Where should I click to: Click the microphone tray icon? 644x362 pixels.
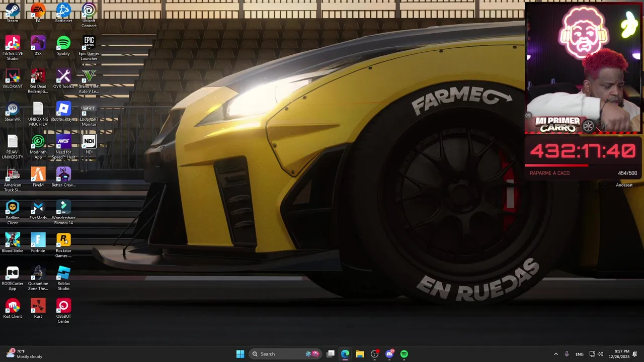(567, 354)
